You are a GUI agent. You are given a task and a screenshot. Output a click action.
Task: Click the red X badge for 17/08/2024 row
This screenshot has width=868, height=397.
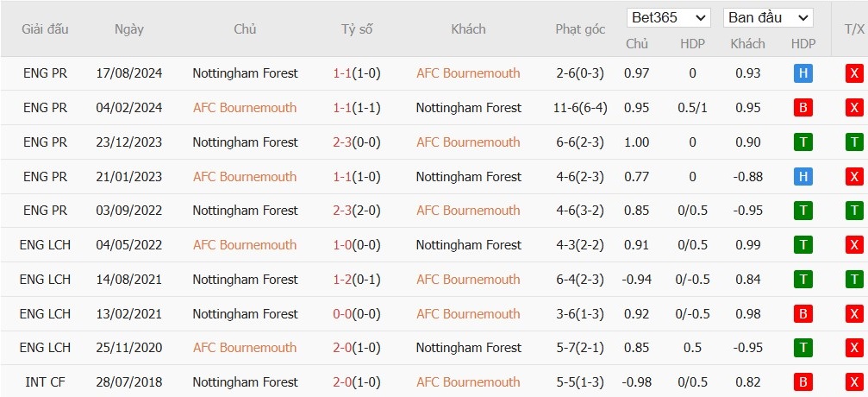(854, 73)
